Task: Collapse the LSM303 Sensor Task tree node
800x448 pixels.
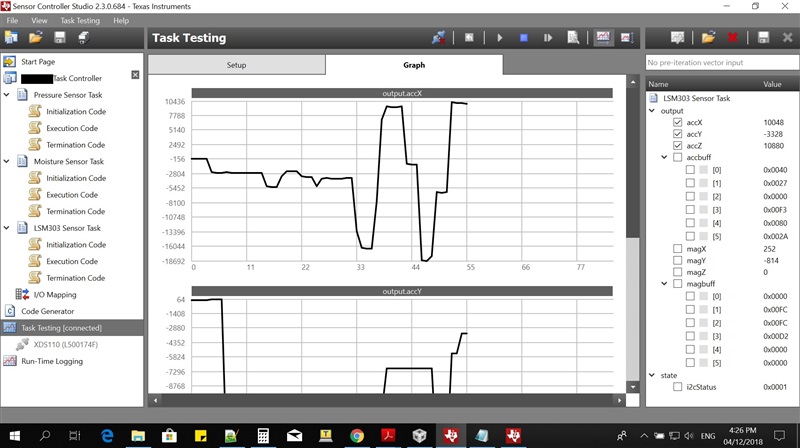Action: 7,228
